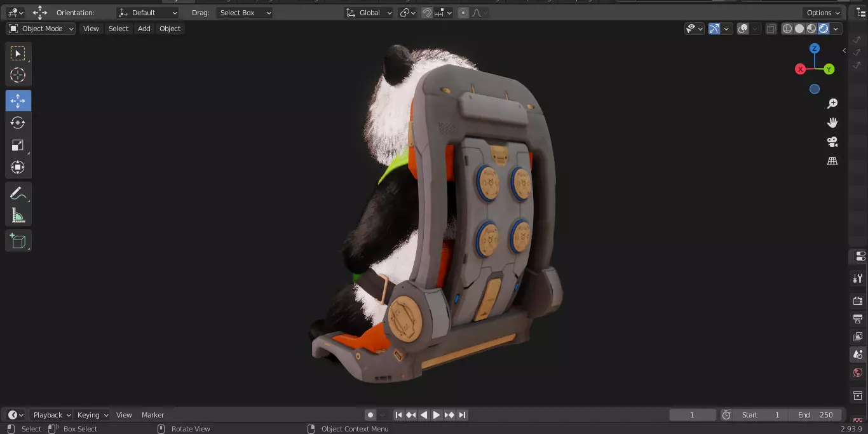Open the Add menu
Viewport: 868px width, 434px height.
click(x=144, y=29)
